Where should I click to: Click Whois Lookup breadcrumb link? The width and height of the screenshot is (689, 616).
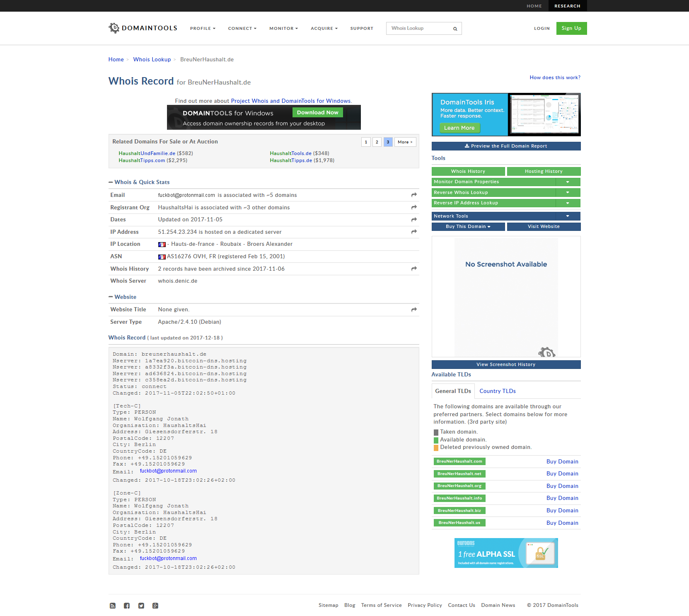[152, 60]
